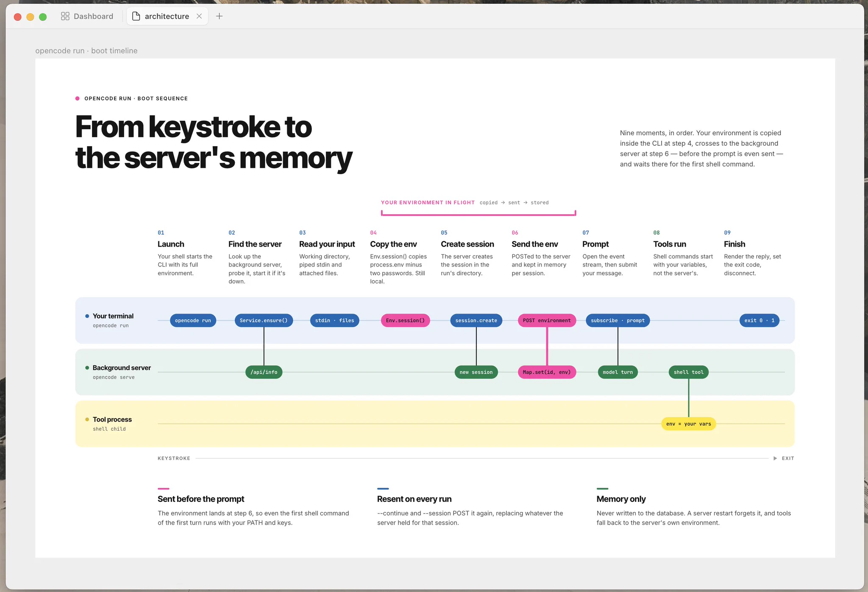This screenshot has width=868, height=592.
Task: Click the 'Your terminal' lane label
Action: click(113, 316)
